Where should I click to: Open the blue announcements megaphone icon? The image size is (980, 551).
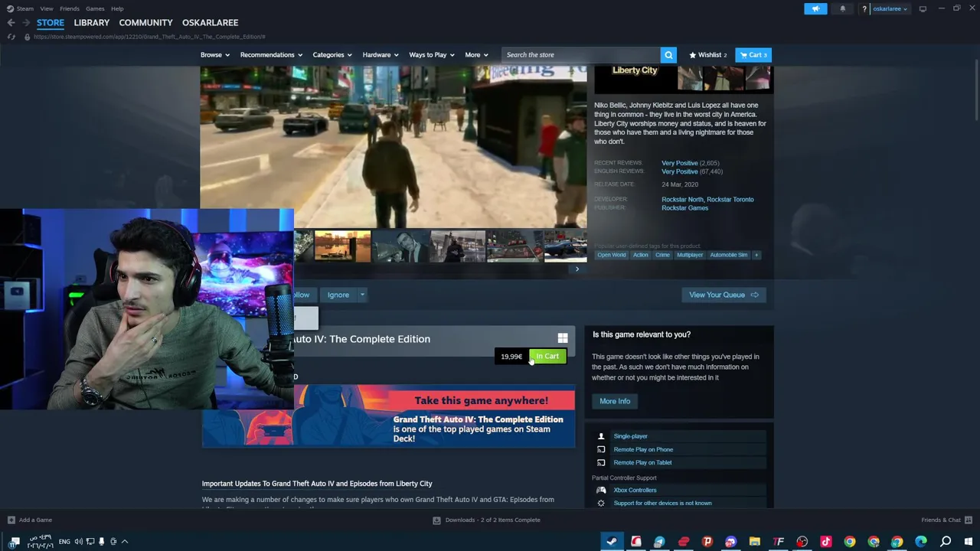(x=815, y=8)
